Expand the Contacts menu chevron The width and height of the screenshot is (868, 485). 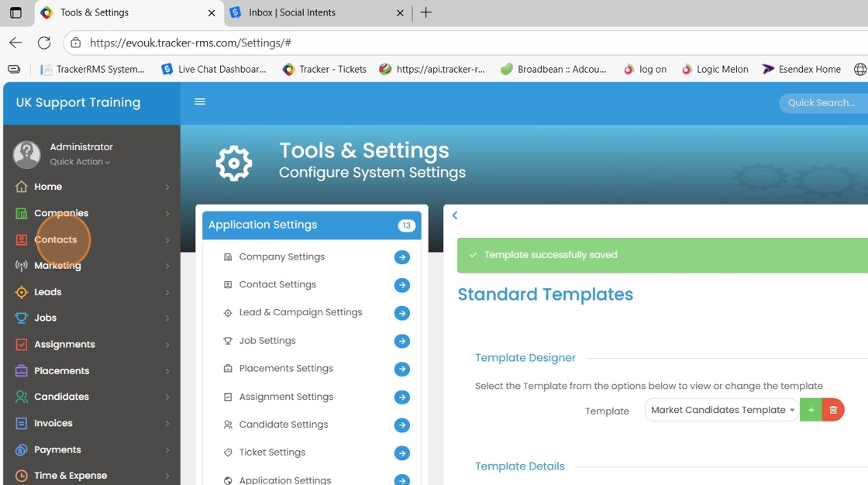167,239
